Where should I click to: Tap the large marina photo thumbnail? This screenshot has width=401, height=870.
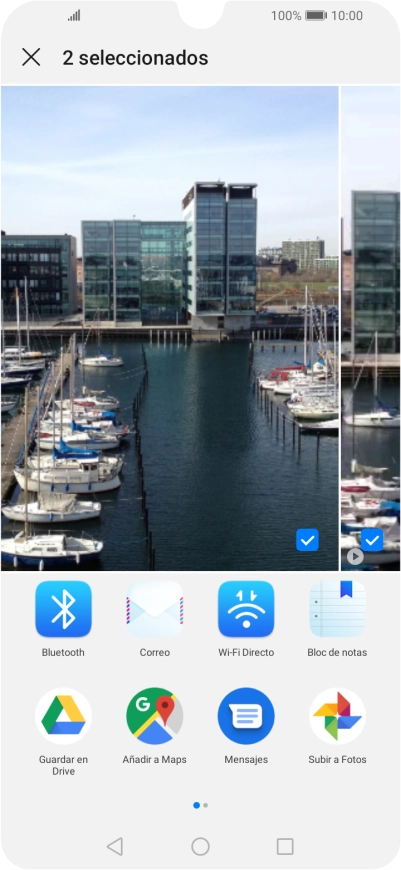click(x=170, y=328)
